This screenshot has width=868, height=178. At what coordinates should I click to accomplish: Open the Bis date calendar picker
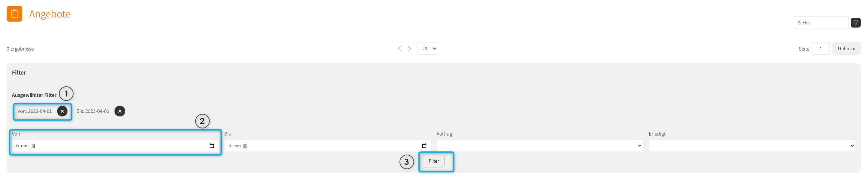(x=424, y=146)
